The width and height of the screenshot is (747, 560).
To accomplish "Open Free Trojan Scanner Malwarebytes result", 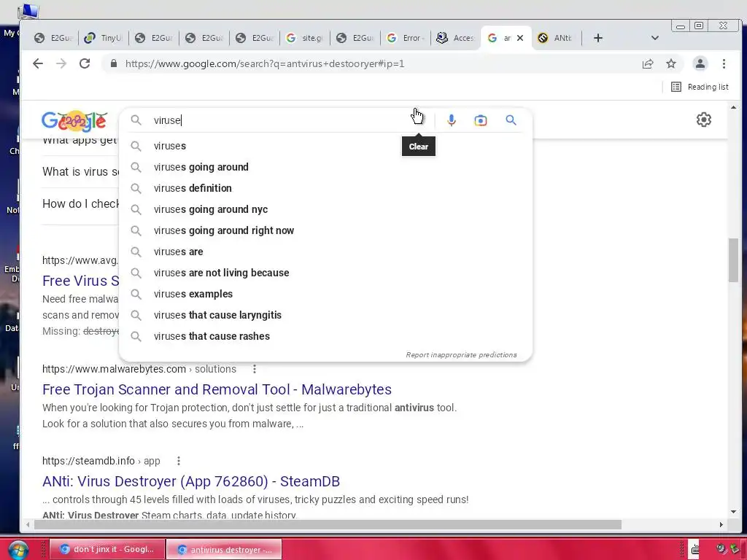I will point(217,389).
